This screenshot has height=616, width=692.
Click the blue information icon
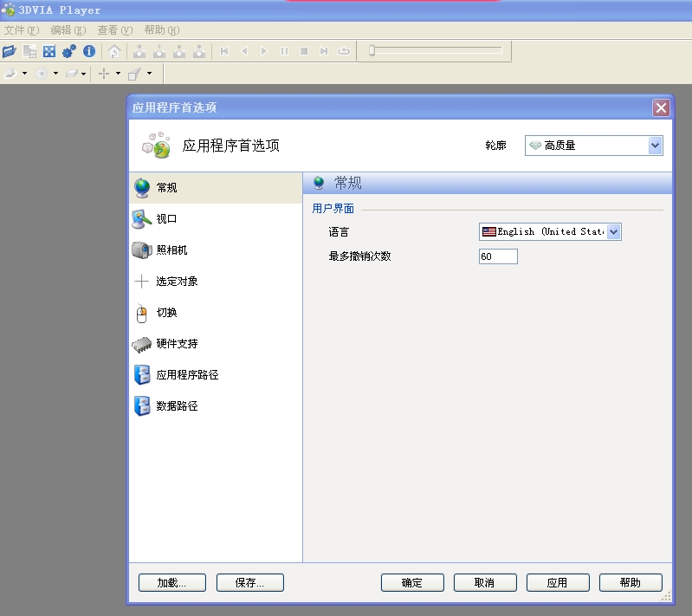[89, 51]
